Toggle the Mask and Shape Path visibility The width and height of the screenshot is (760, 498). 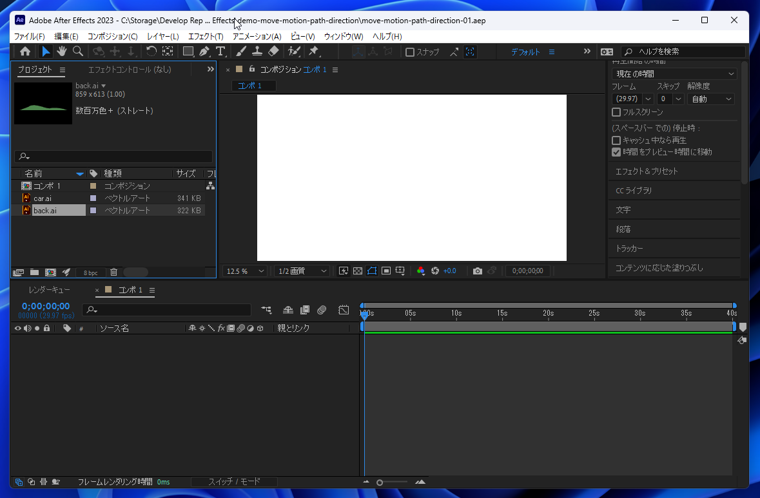(372, 271)
